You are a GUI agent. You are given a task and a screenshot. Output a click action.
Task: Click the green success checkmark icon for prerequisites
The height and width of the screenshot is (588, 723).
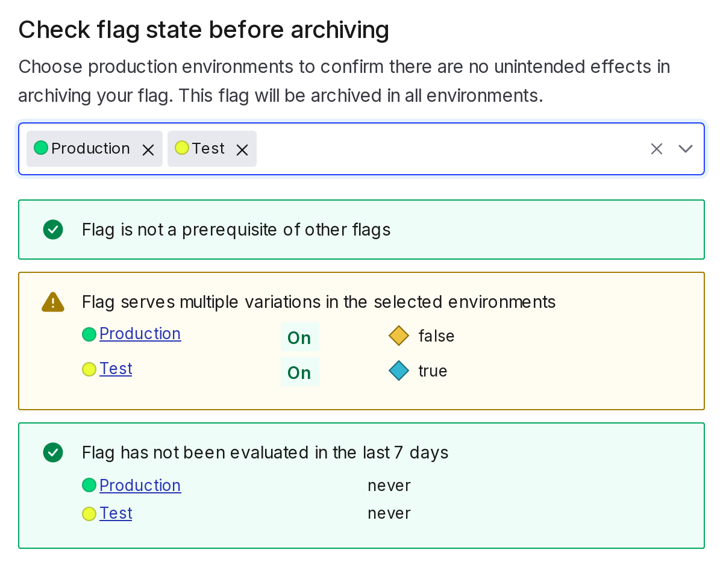[53, 230]
